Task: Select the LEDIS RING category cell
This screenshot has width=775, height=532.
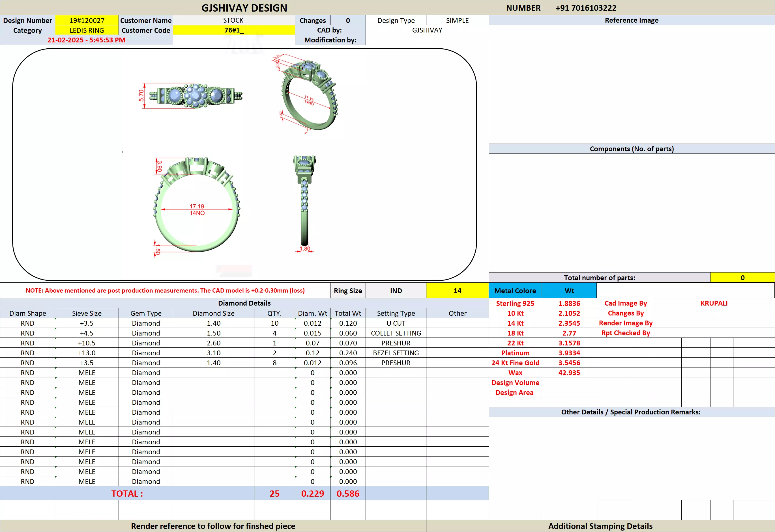Action: point(87,30)
